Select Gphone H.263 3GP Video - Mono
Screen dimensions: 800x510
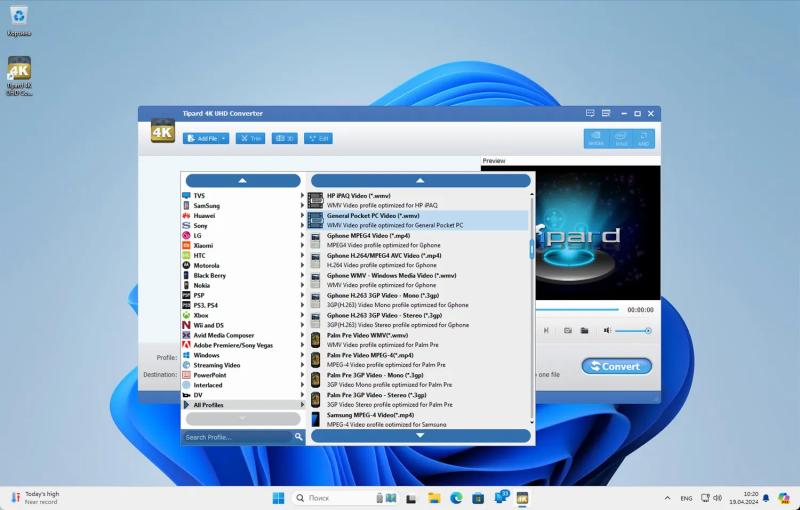tap(417, 300)
